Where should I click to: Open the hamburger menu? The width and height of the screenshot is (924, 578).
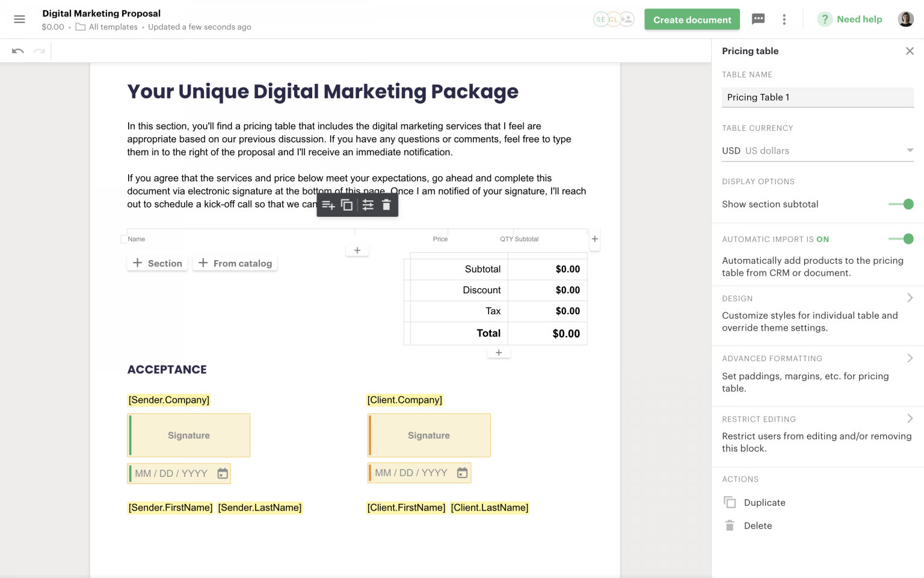pos(19,19)
